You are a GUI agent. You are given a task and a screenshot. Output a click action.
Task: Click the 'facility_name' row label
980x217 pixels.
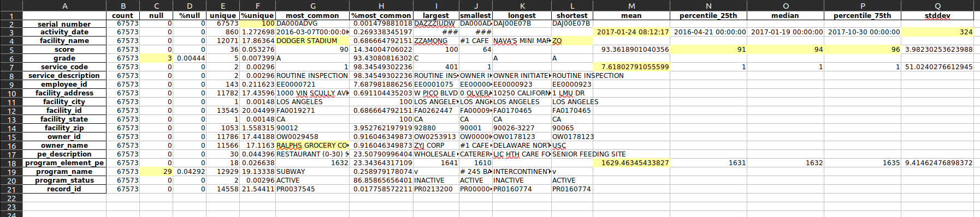[64, 41]
